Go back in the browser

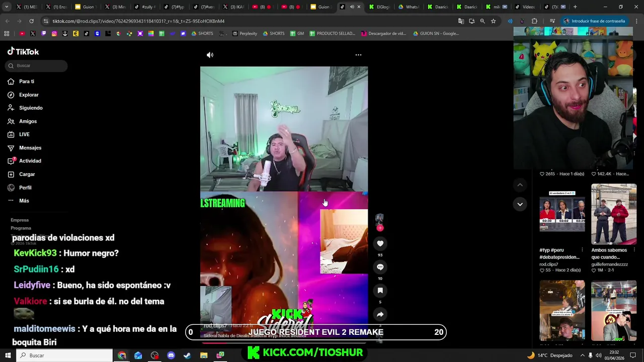point(7,21)
